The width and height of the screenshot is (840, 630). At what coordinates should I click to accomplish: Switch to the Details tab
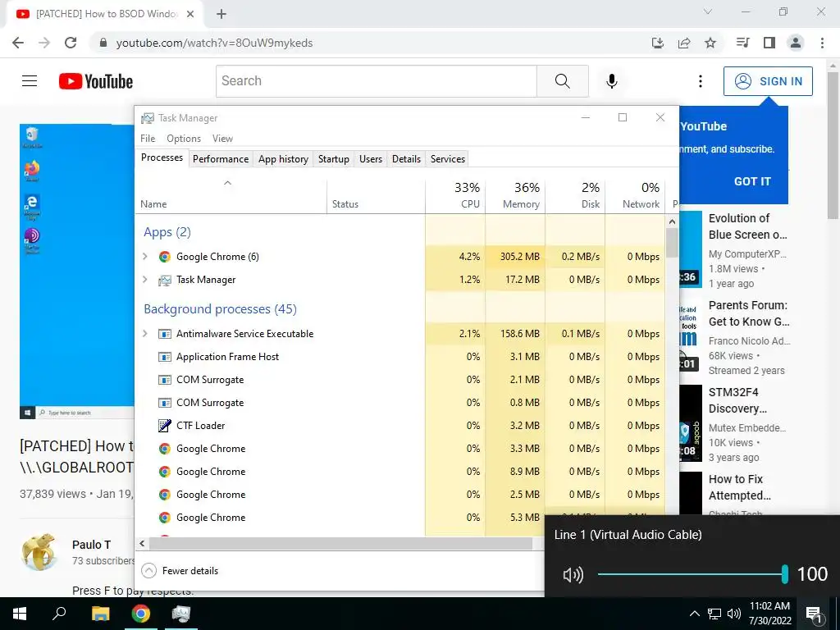pyautogui.click(x=406, y=159)
